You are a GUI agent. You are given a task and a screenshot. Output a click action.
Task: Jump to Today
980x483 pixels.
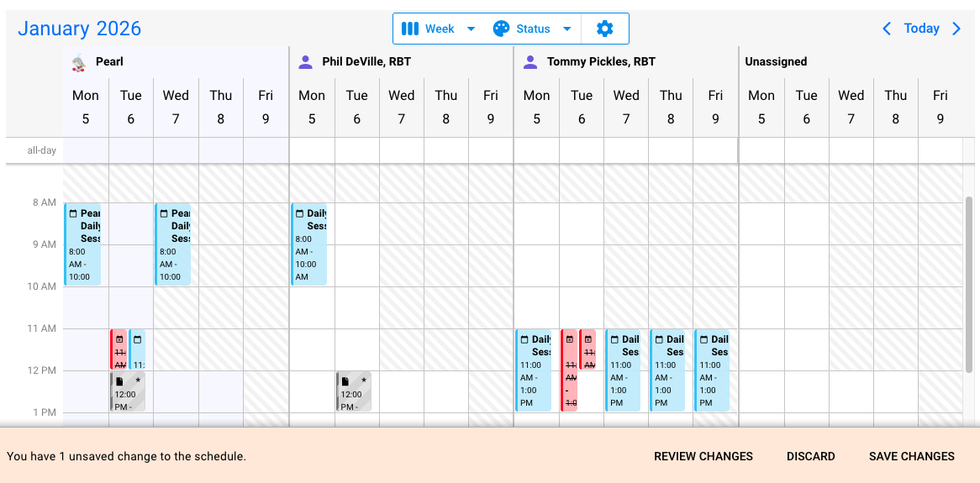(921, 29)
